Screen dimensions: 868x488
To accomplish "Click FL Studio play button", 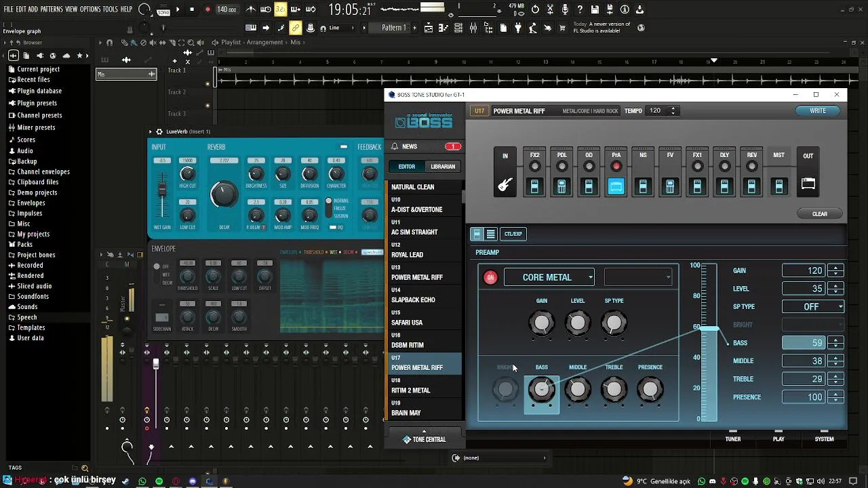I will (178, 9).
